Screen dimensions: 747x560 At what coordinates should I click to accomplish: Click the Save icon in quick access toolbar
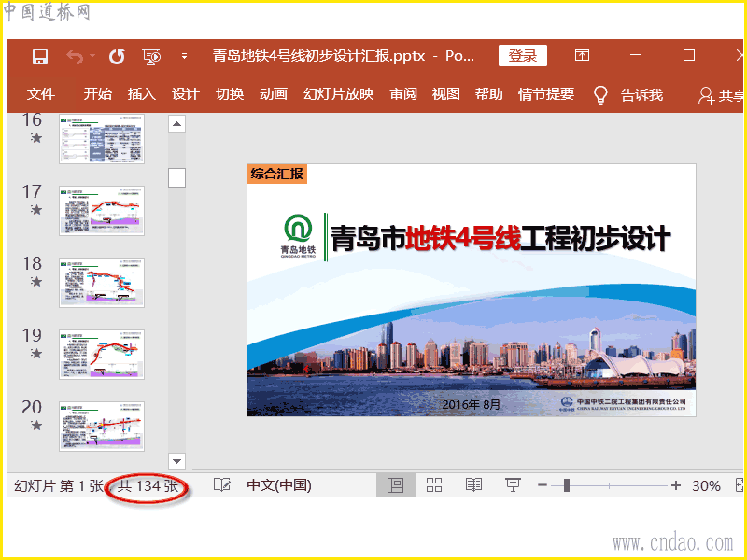coord(39,57)
